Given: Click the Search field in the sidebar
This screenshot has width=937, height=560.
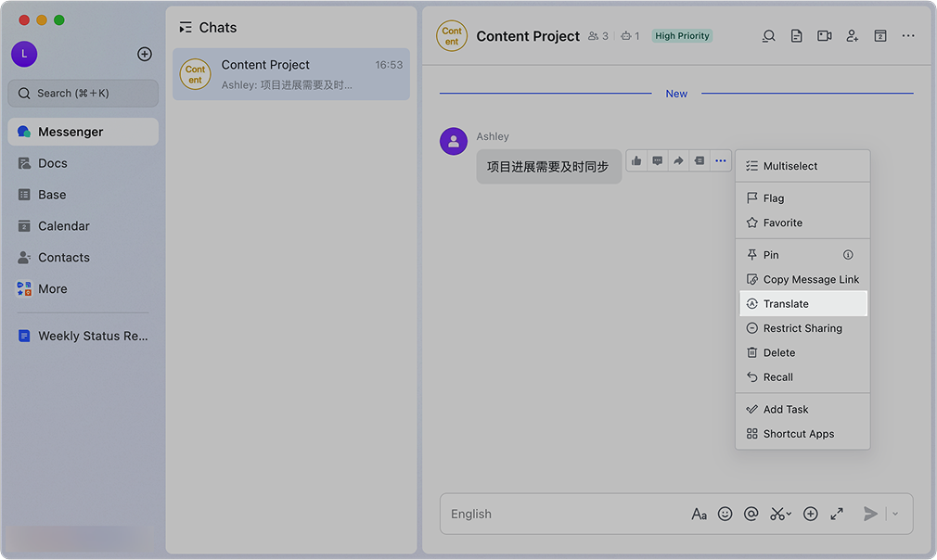Looking at the screenshot, I should [x=83, y=93].
